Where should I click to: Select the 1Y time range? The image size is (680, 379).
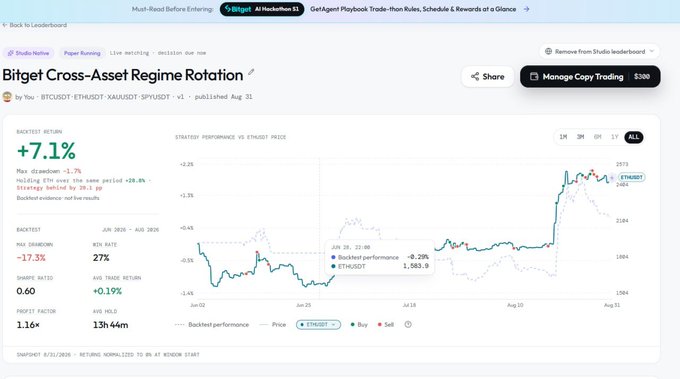pyautogui.click(x=615, y=137)
